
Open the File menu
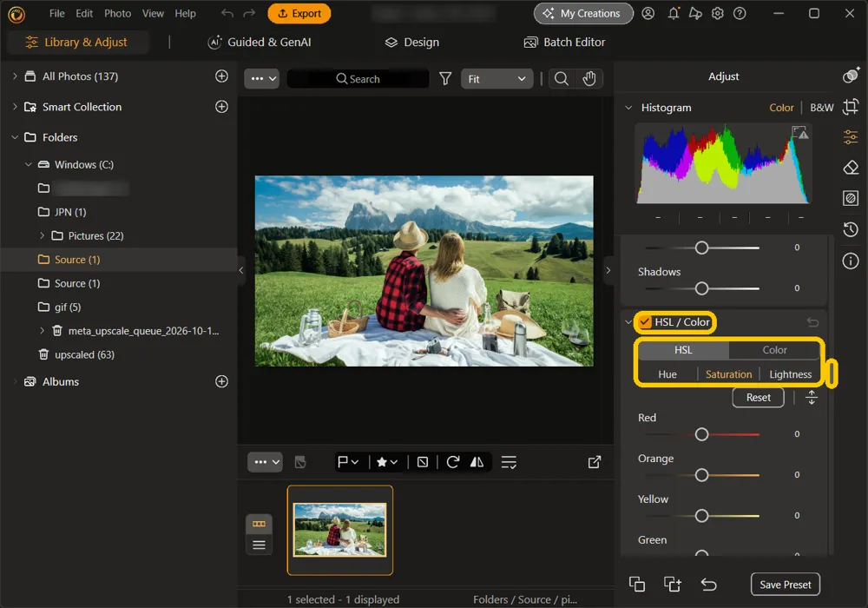(57, 13)
